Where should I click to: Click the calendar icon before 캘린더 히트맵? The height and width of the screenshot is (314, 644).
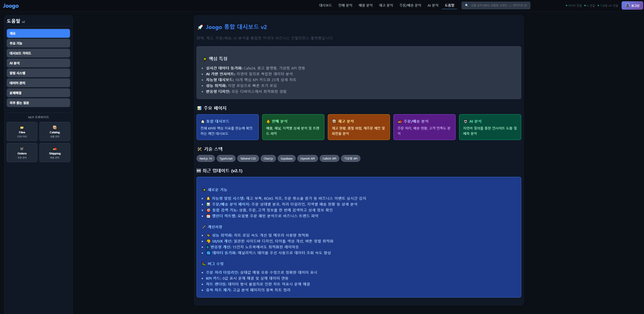click(x=208, y=216)
